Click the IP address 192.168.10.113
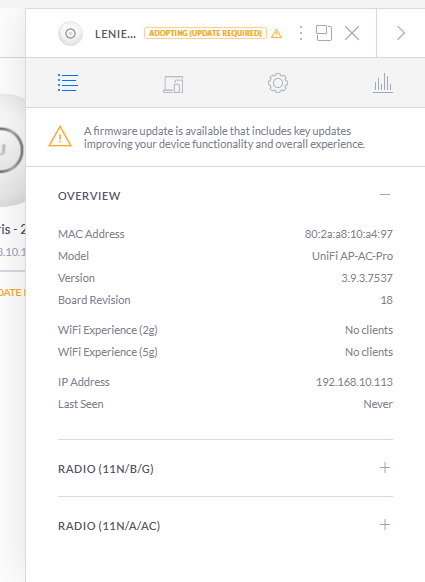Image resolution: width=425 pixels, height=582 pixels. (x=354, y=382)
